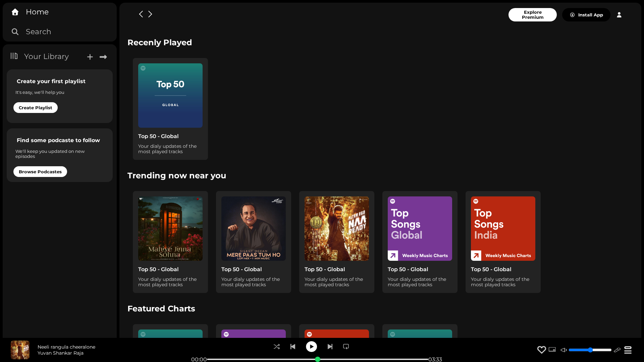Mute audio with the speaker icon
Viewport: 644px width, 362px height.
tap(563, 350)
